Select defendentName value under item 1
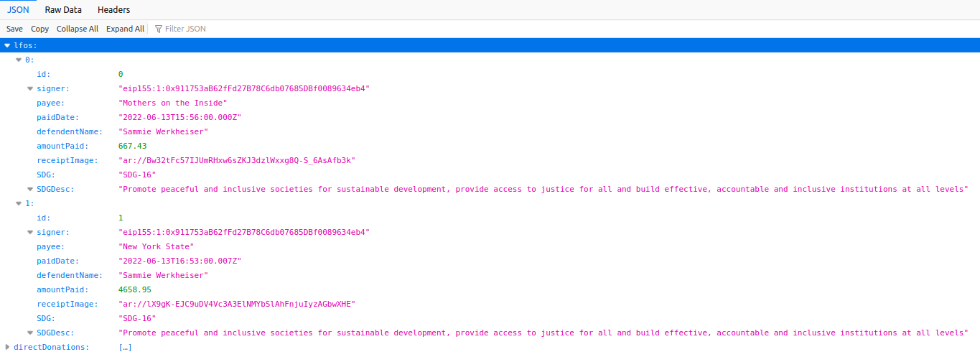The width and height of the screenshot is (980, 362). (x=163, y=275)
